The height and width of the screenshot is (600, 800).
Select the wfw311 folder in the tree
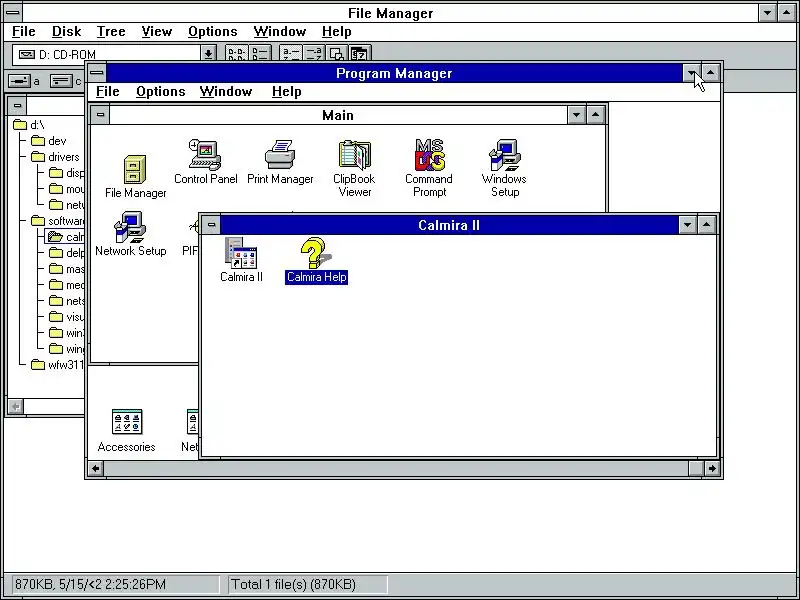coord(57,365)
